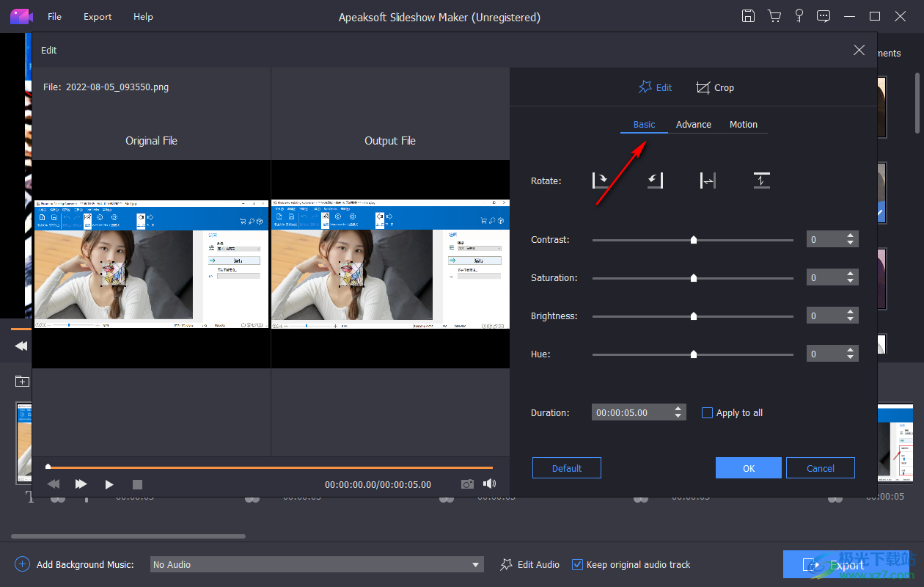Increase the Brightness value with up arrow
The height and width of the screenshot is (587, 924).
tap(850, 312)
